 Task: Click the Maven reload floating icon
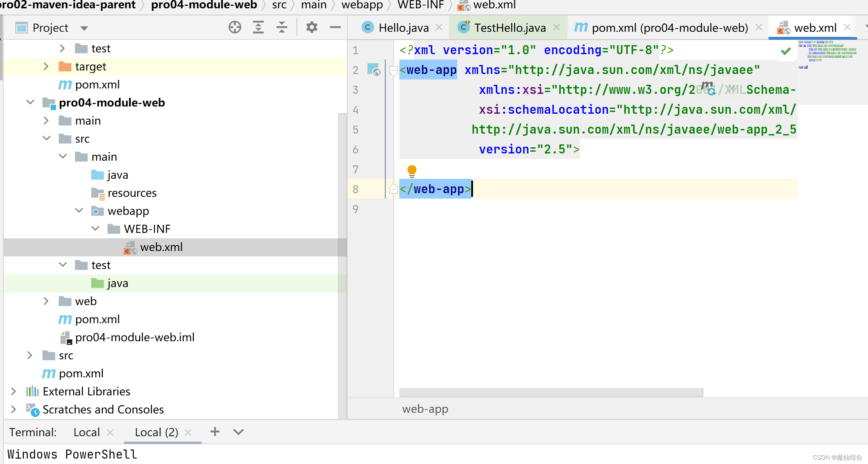click(708, 88)
